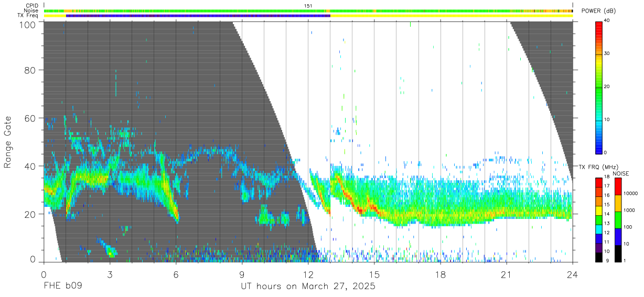Click the power colorbar gradient
644x297 pixels.
click(599, 87)
